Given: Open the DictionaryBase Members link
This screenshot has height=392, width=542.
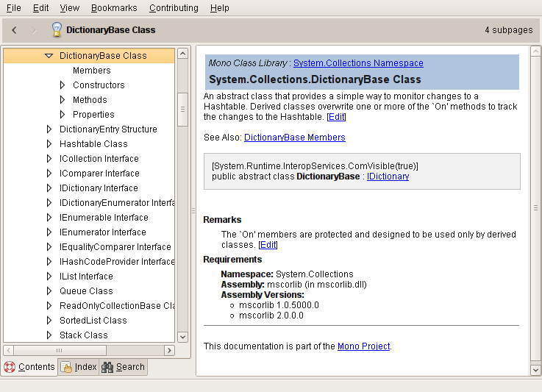Looking at the screenshot, I should [x=294, y=138].
